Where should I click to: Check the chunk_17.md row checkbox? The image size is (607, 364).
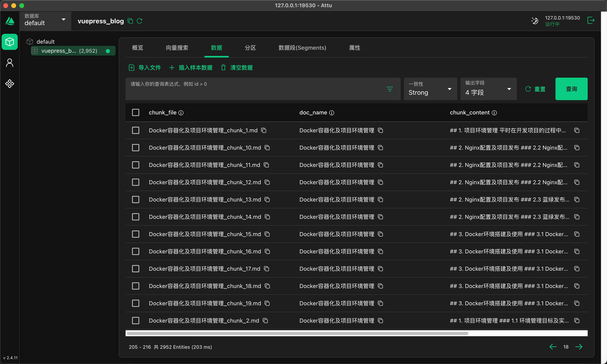tap(135, 269)
